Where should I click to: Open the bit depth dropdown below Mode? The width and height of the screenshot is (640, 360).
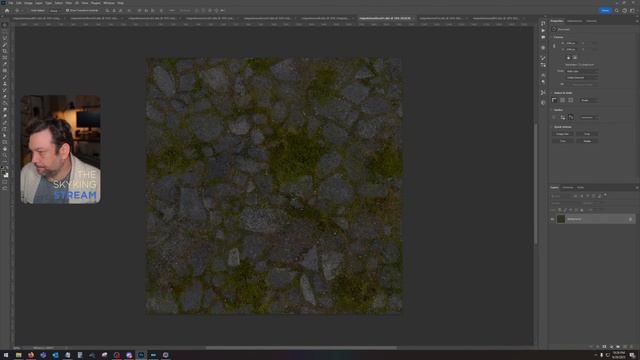tap(582, 78)
